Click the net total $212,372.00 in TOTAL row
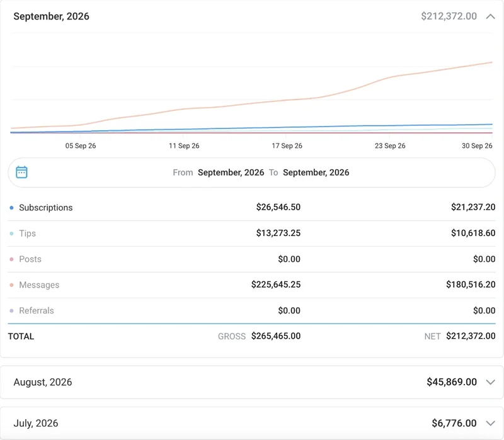504x440 pixels. pyautogui.click(x=471, y=336)
